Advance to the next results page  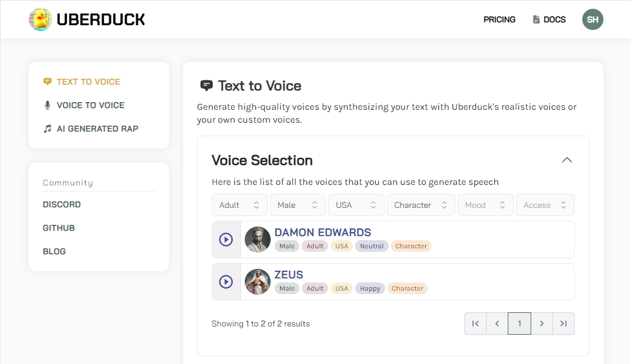coord(542,323)
